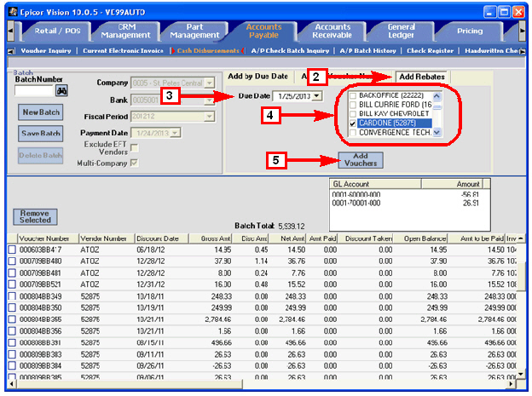Open Voucher Inquiry submenu item
The height and width of the screenshot is (396, 532).
(x=46, y=51)
